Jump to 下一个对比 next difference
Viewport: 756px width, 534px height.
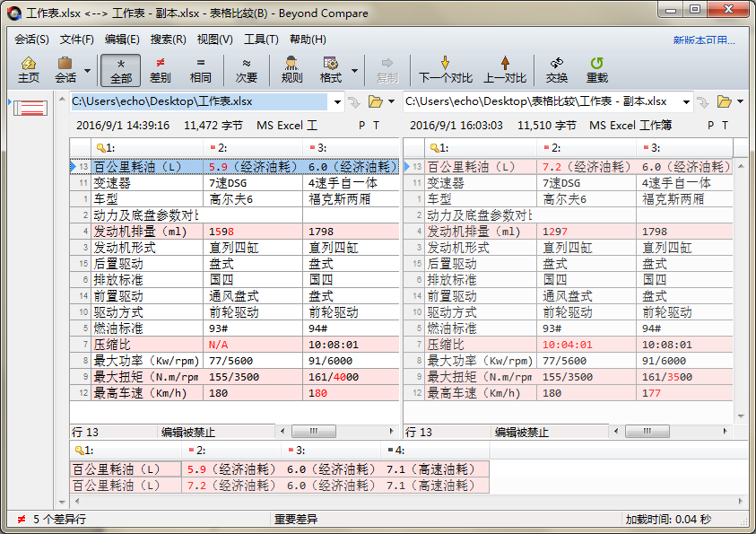point(446,67)
